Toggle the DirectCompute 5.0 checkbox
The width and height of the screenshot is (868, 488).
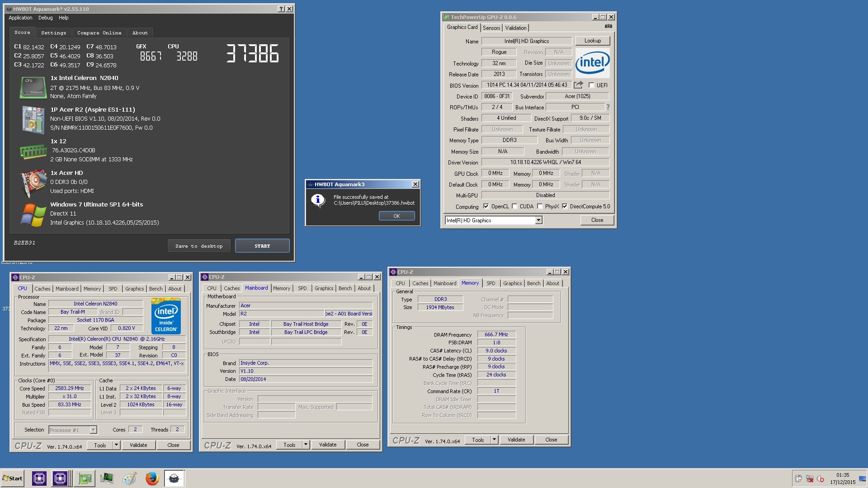pos(565,206)
